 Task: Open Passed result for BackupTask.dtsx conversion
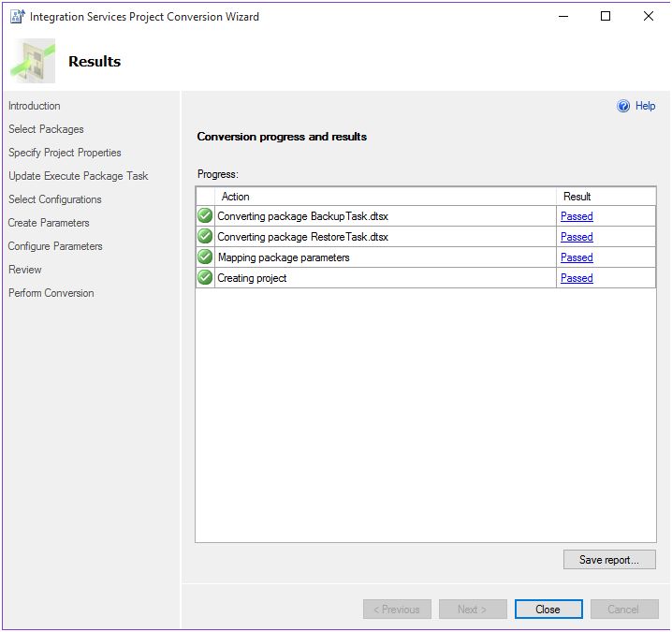pyautogui.click(x=577, y=216)
